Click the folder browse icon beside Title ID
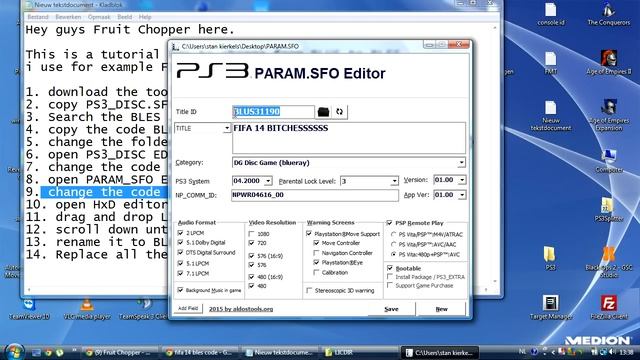The image size is (640, 360). coord(323,111)
